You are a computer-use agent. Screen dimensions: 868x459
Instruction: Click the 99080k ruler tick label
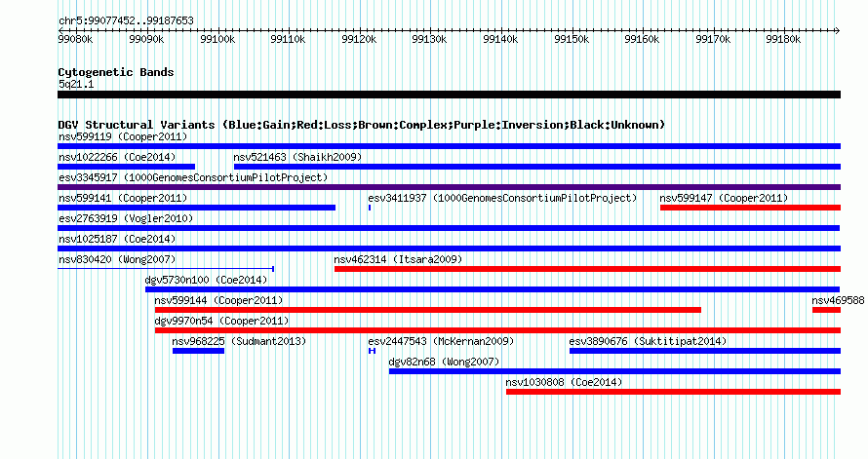75,39
